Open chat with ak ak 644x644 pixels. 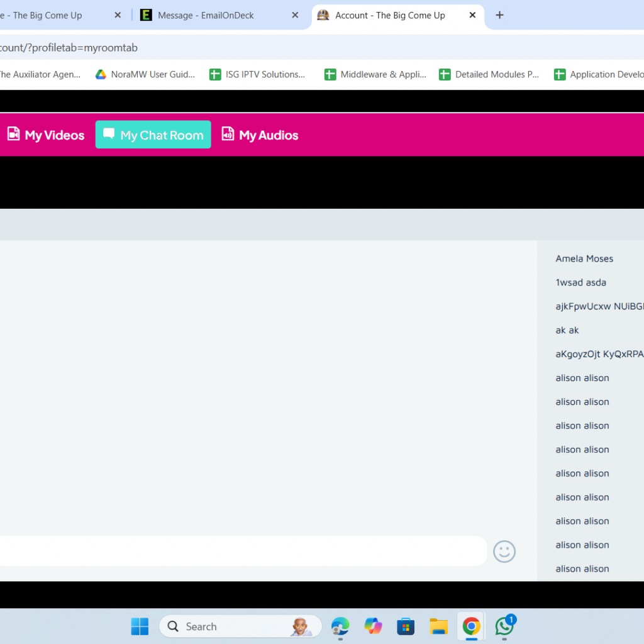click(x=567, y=330)
